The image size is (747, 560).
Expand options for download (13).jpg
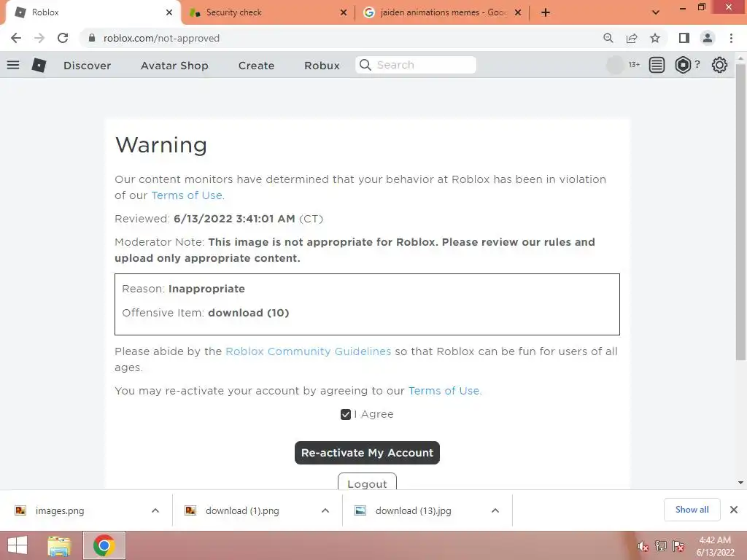[x=495, y=510]
